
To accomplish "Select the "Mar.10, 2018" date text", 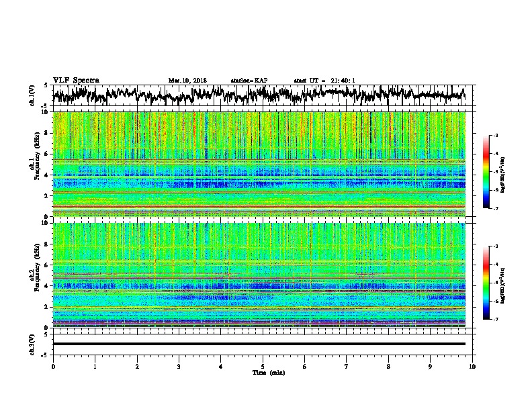I will coord(187,81).
